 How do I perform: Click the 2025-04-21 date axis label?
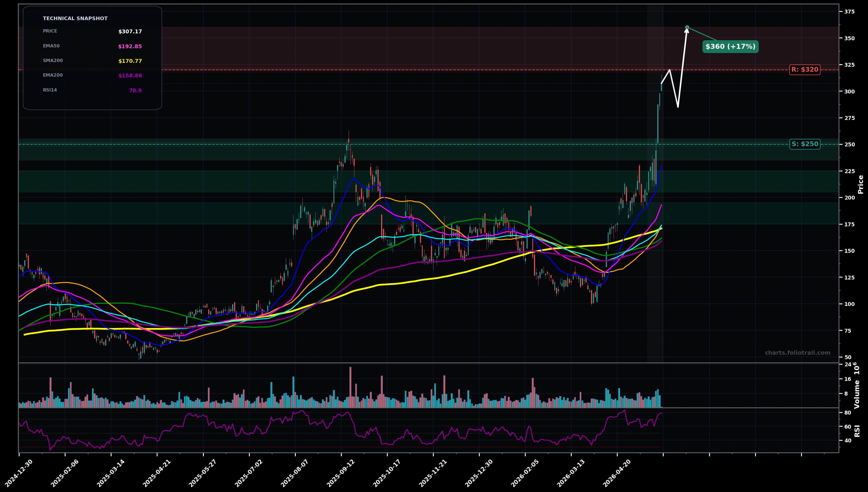tap(156, 473)
